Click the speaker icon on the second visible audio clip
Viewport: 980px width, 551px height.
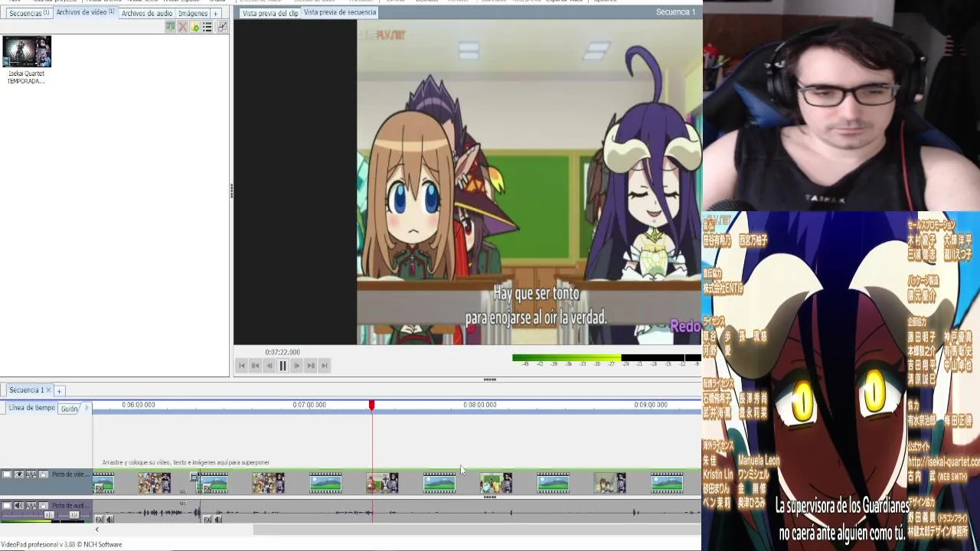(x=217, y=520)
